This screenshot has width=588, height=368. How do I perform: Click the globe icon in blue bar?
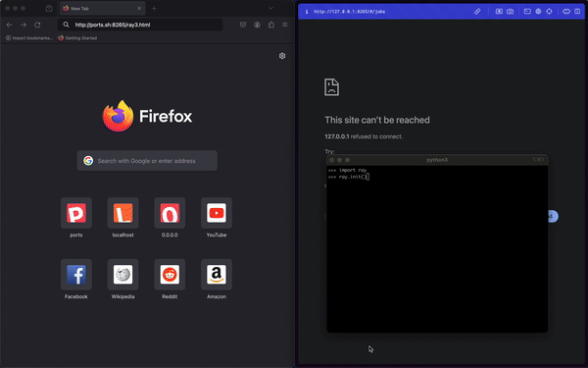click(538, 12)
